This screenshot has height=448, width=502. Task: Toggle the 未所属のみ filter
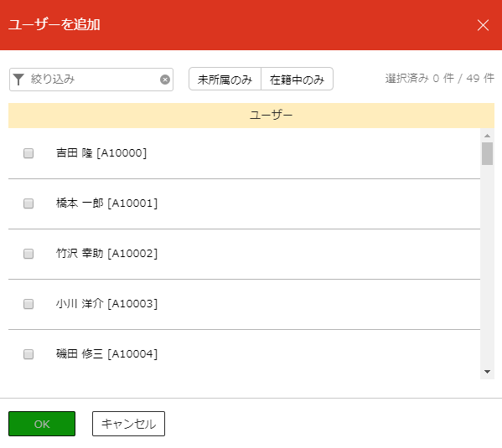(x=225, y=79)
